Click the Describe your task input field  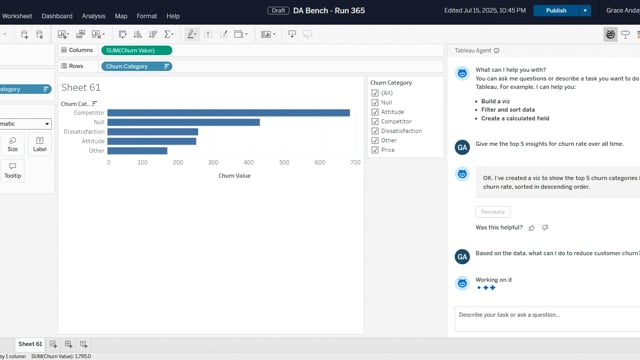tap(547, 319)
